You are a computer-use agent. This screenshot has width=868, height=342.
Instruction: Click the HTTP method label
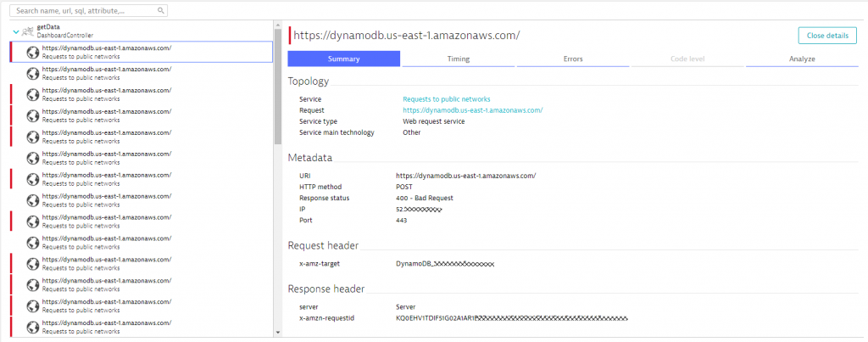tap(320, 187)
